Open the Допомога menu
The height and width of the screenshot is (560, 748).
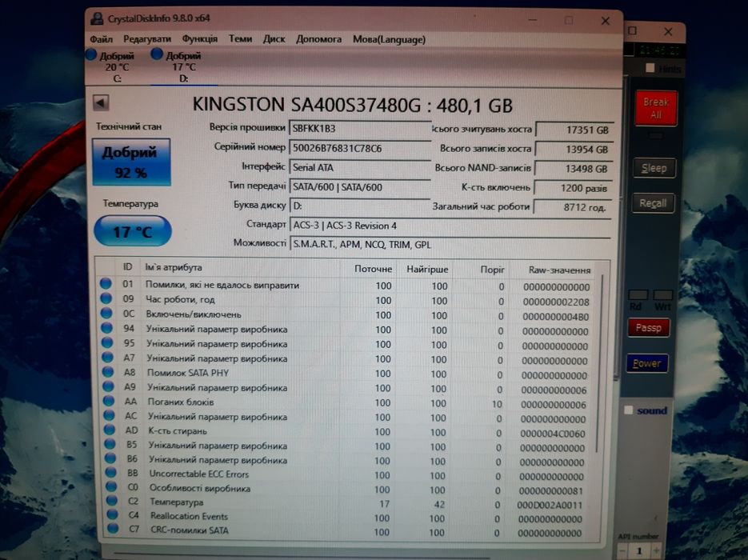click(x=318, y=39)
